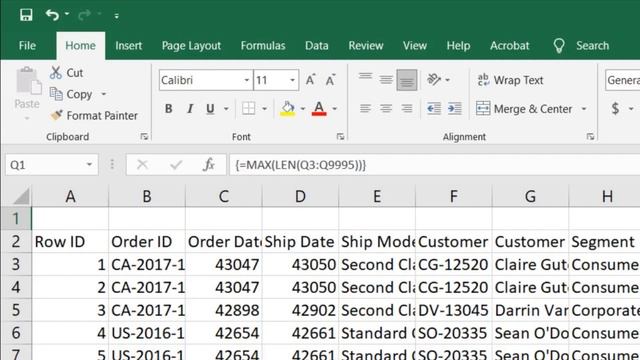Click the Borders icon
The width and height of the screenshot is (640, 360).
[249, 109]
